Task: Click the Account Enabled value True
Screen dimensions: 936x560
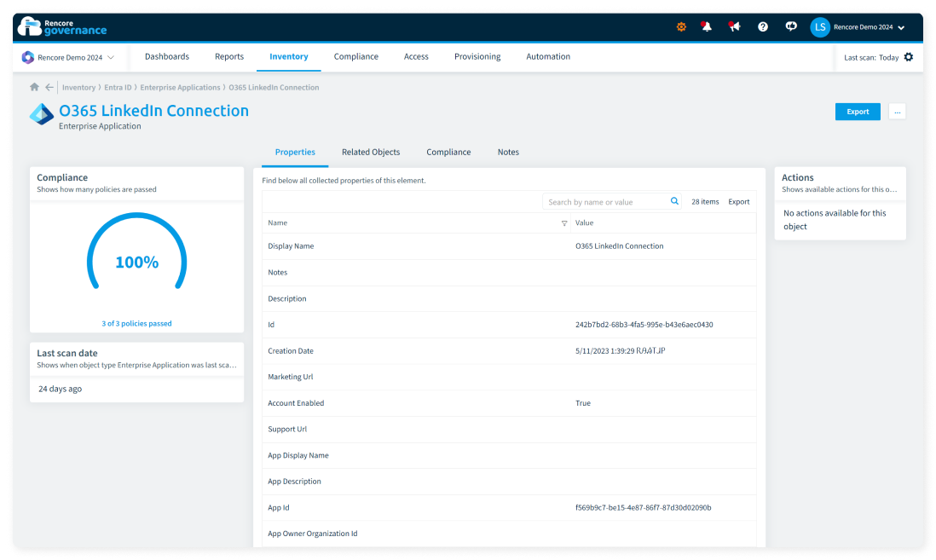Action: point(583,403)
